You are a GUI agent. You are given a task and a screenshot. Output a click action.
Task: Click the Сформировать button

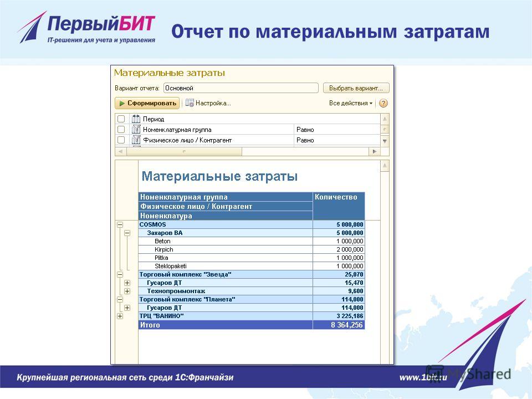[147, 103]
